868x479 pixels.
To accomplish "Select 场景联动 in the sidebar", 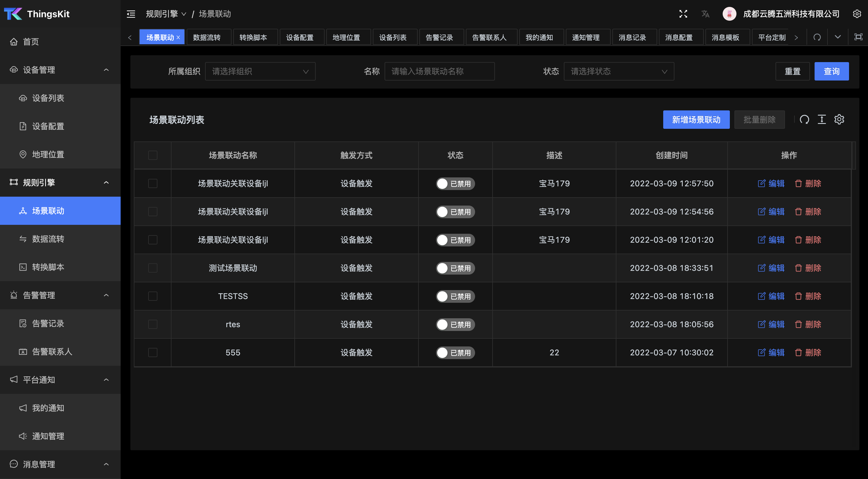I will pos(60,210).
